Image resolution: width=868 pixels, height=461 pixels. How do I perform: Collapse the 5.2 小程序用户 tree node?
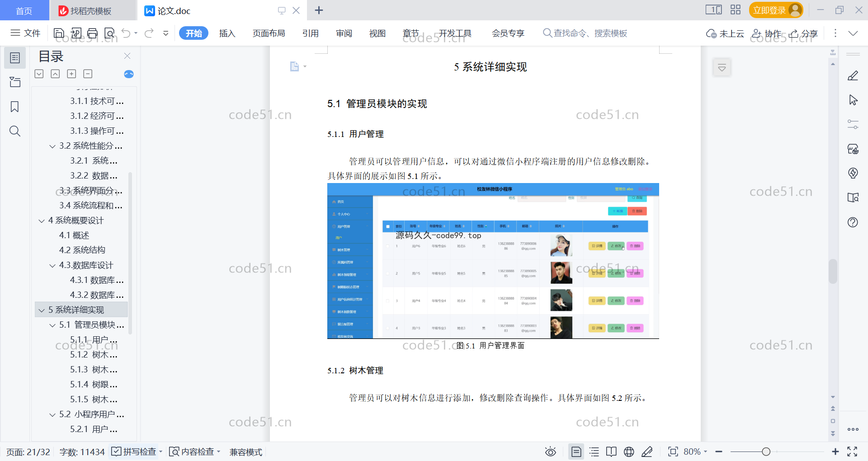[x=52, y=414]
